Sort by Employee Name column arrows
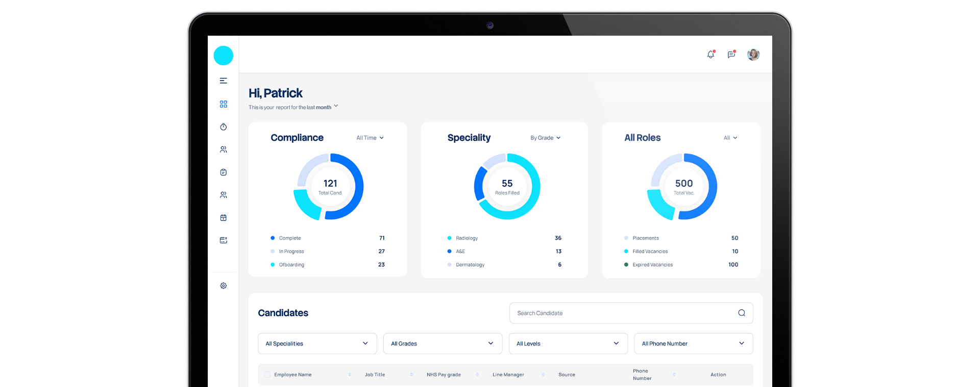 (350, 374)
